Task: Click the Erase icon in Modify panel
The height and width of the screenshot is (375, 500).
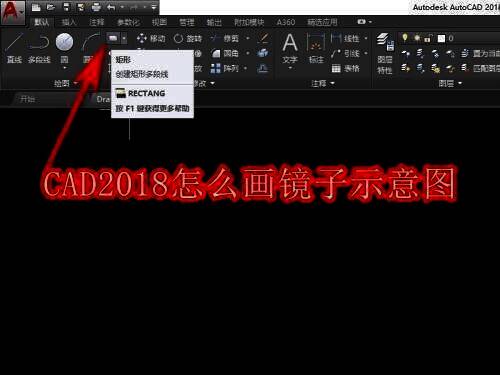Action: click(x=264, y=38)
